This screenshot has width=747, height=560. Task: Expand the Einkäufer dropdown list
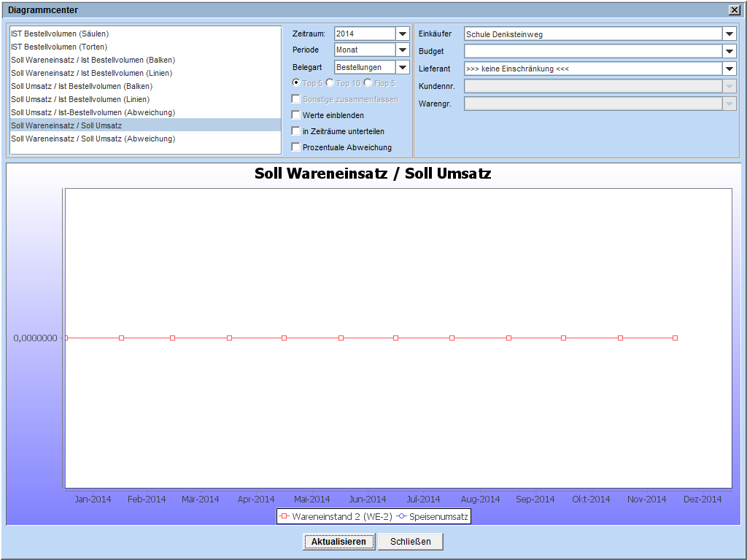729,34
